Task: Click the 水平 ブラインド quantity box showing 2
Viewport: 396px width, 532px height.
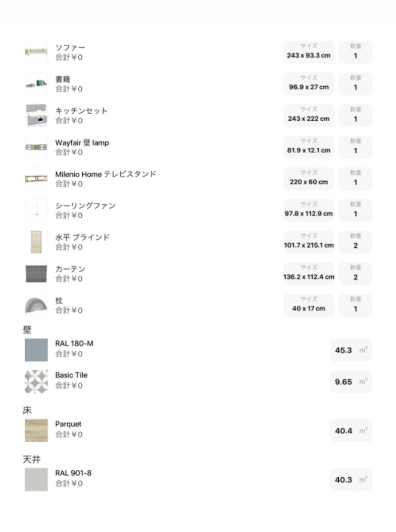Action: 355,242
